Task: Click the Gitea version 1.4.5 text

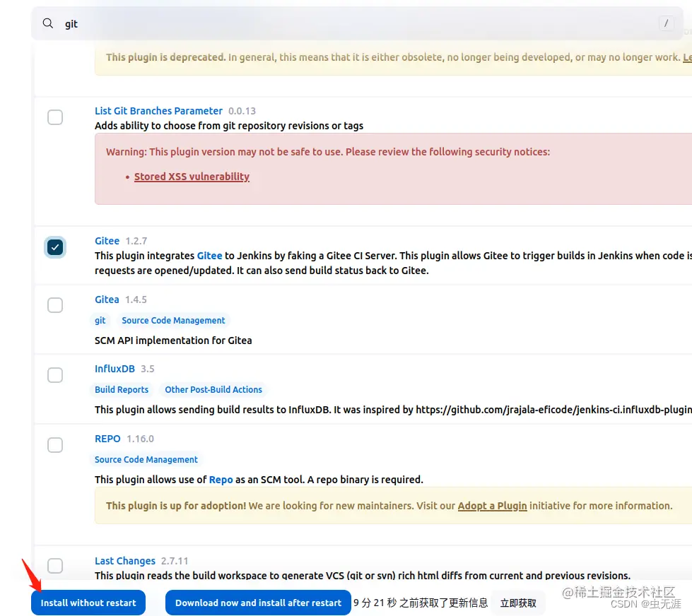Action: coord(136,300)
